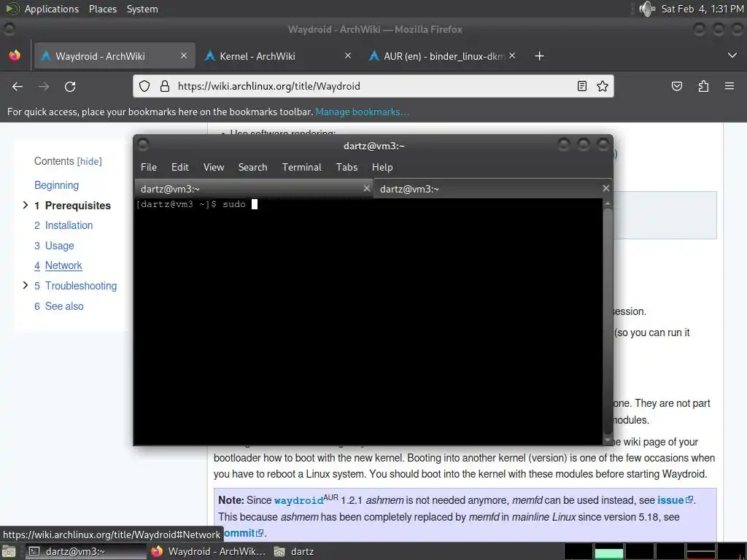Click the clock showing Sat Feb 4
The image size is (747, 560).
(x=703, y=9)
